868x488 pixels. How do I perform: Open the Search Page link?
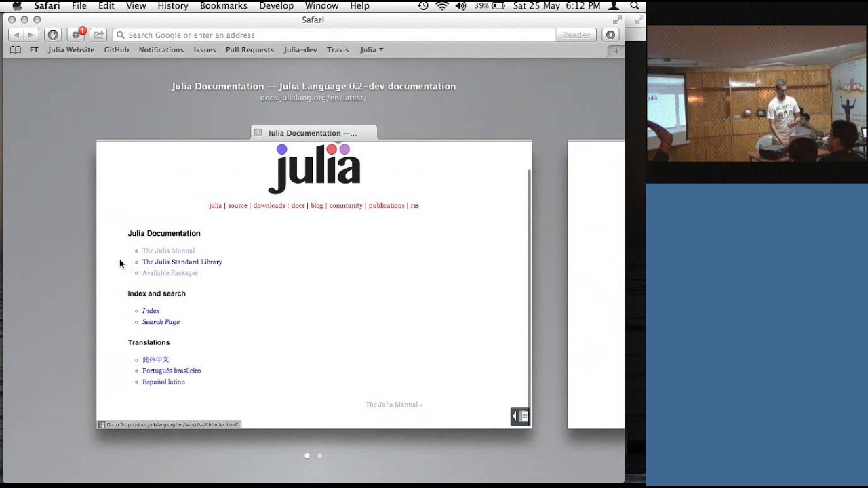pos(161,322)
